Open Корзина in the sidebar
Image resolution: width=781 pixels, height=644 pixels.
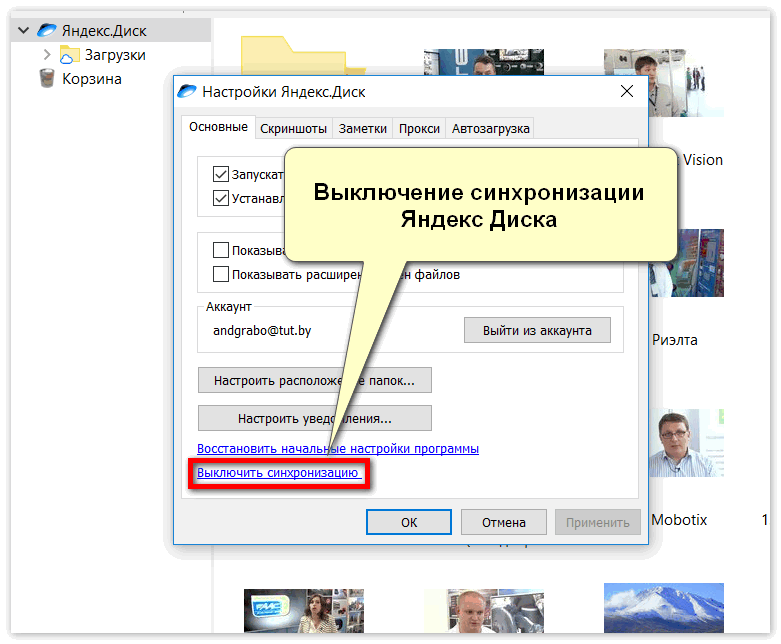pos(92,79)
